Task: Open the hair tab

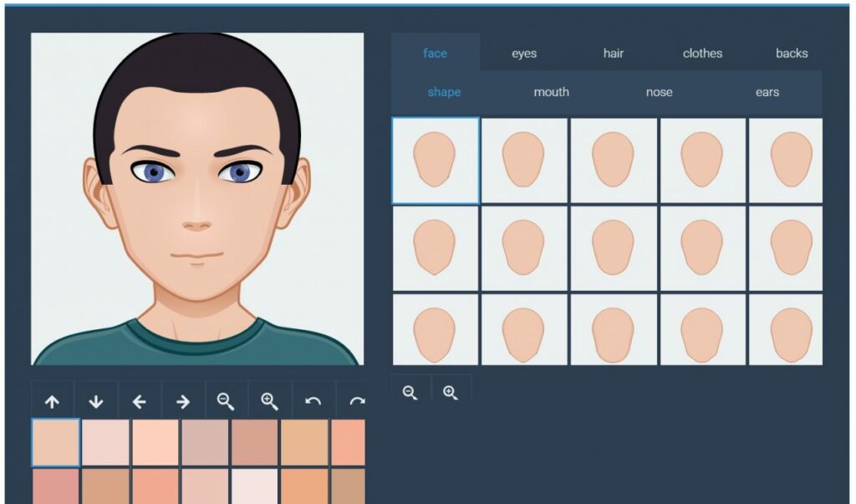Action: (614, 53)
